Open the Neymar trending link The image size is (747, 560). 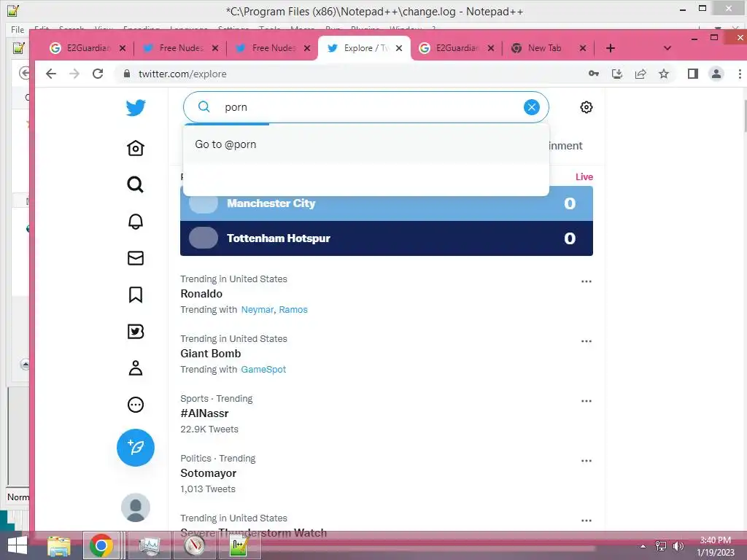258,309
